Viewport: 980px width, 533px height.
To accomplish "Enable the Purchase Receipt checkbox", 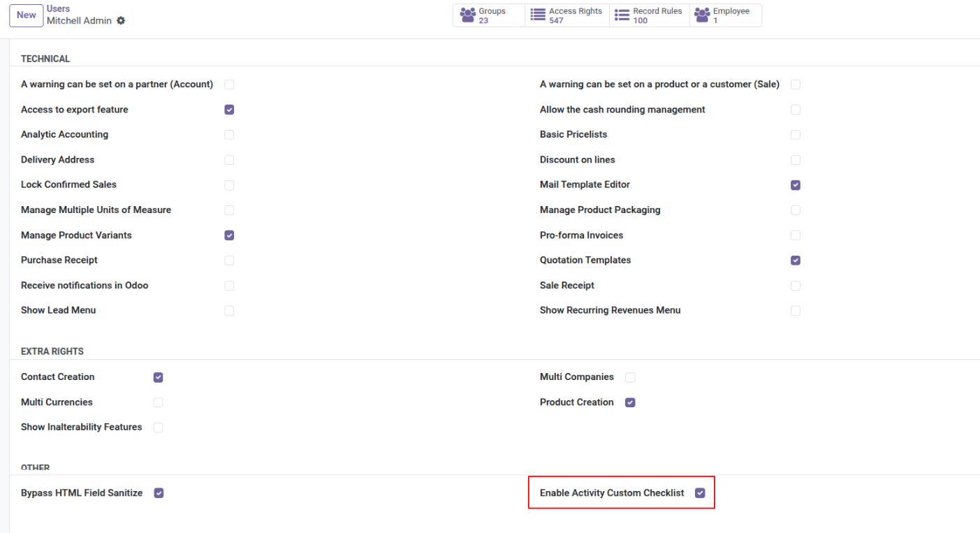I will 229,261.
